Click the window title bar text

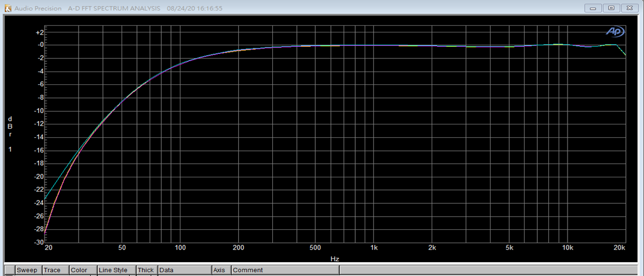[x=87, y=8]
